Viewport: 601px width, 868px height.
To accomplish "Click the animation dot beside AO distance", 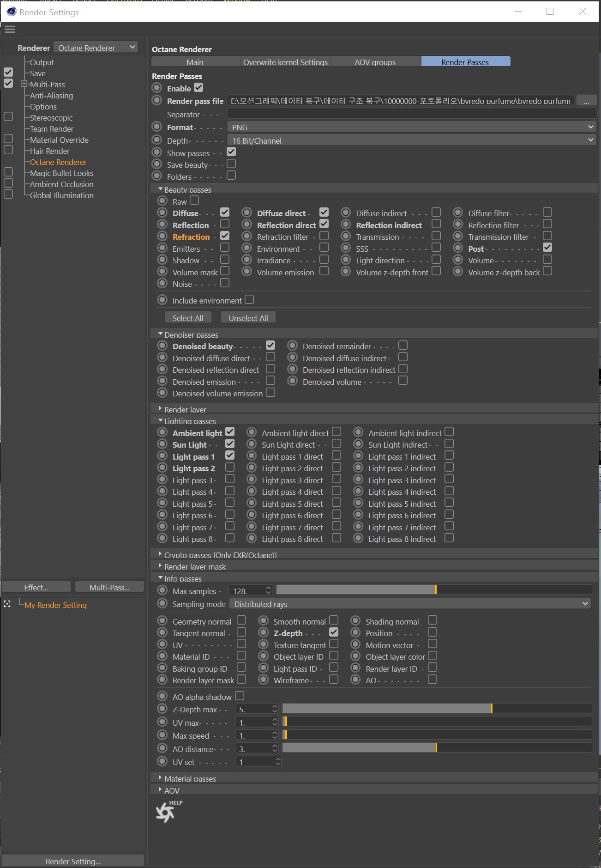I will 162,748.
